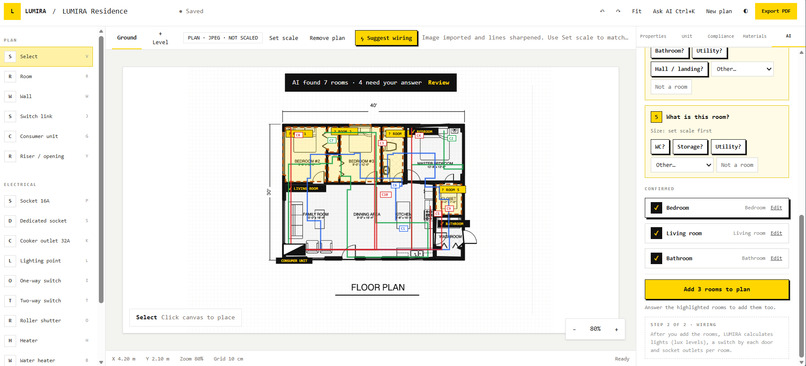Open Ask AI Ctrl+K
806x366 pixels.
coord(674,11)
